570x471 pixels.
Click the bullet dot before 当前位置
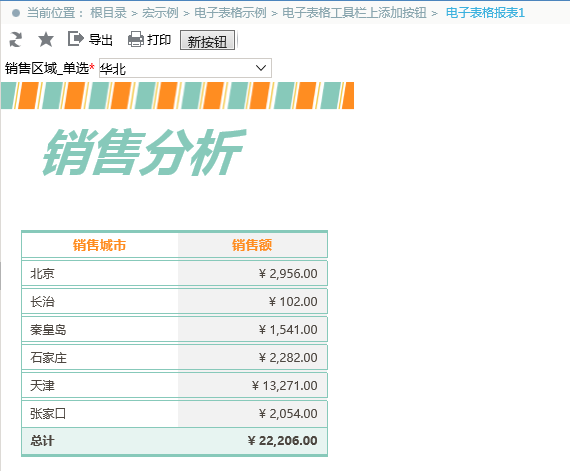[16, 13]
